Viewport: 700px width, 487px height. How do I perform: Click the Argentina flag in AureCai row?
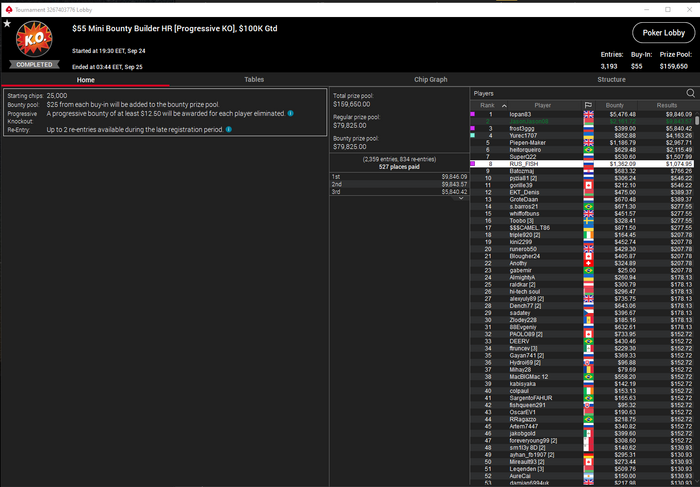(588, 476)
